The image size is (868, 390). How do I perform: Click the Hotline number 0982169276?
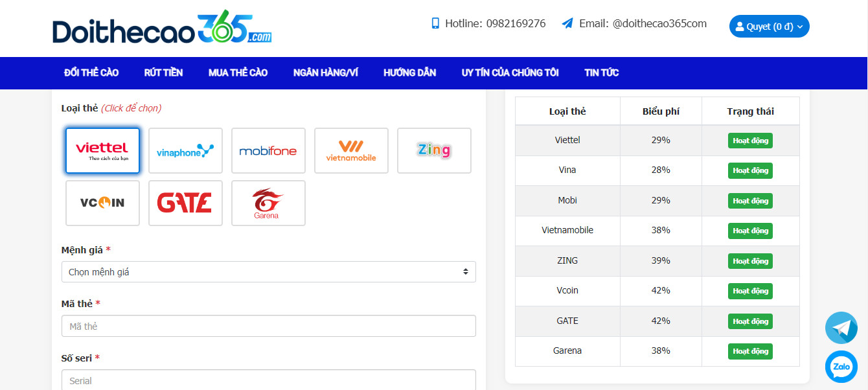point(516,23)
